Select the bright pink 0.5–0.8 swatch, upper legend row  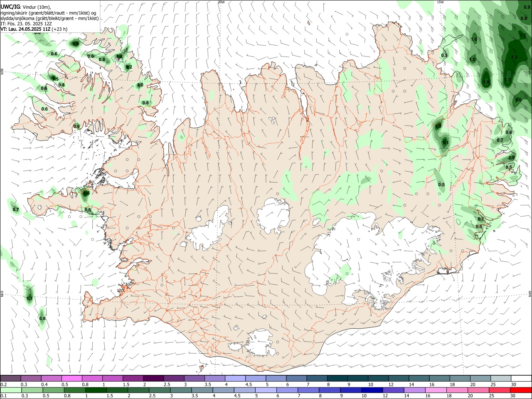[71, 378]
